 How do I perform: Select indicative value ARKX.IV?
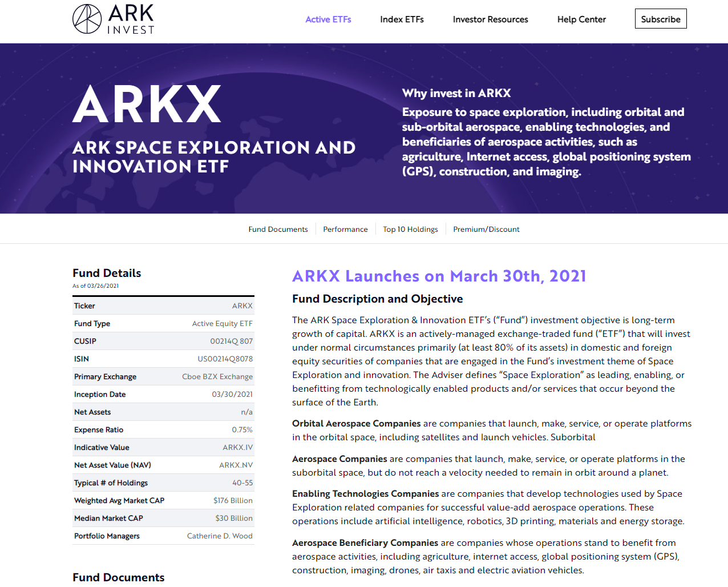click(x=237, y=448)
